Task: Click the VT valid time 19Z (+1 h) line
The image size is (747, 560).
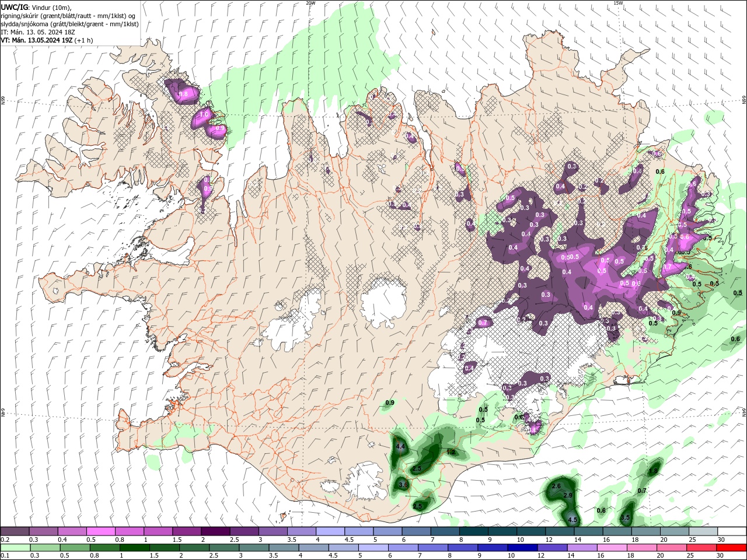Action: [47, 40]
